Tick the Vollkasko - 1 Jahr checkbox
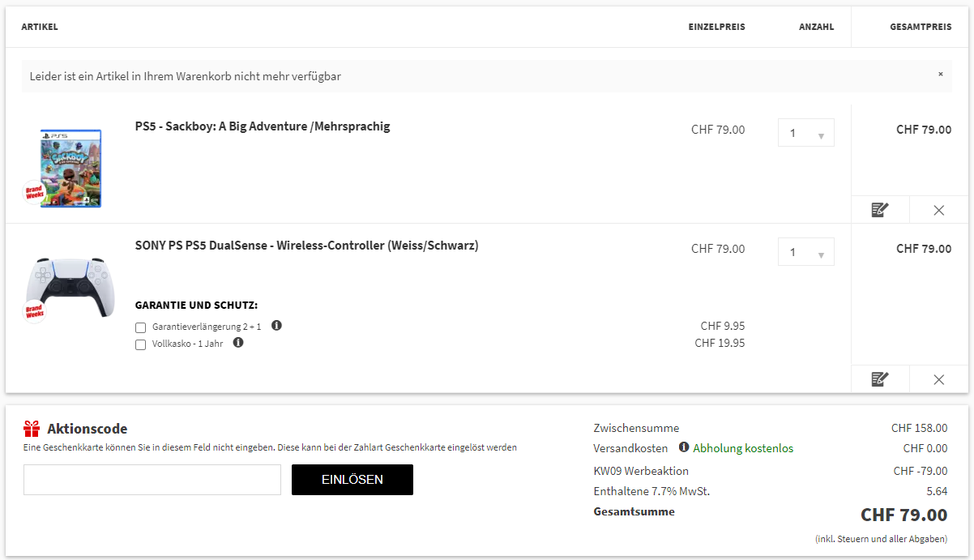 (x=141, y=344)
